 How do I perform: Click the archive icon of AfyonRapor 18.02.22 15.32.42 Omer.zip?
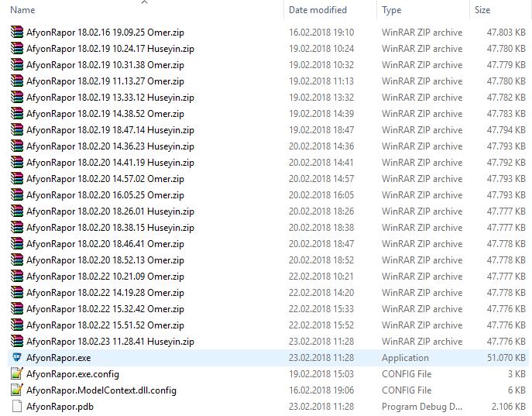16,309
